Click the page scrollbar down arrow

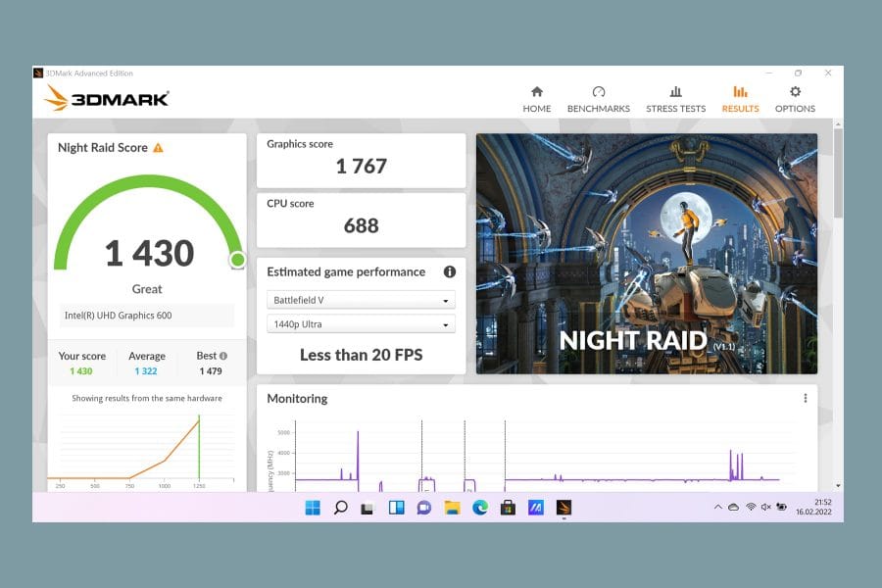pos(838,486)
